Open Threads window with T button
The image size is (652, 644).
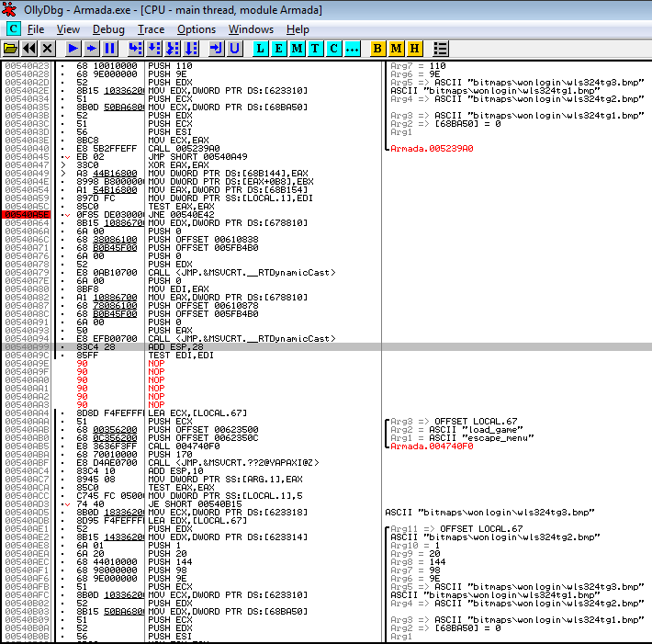[x=315, y=49]
